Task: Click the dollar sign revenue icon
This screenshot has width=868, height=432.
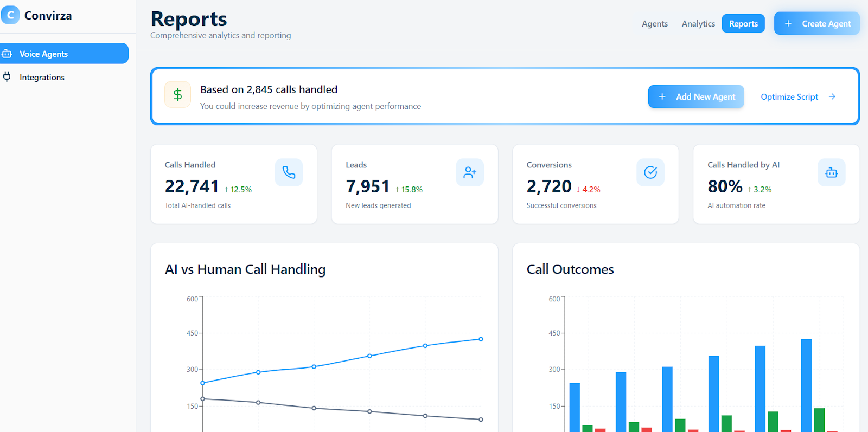Action: click(x=177, y=95)
